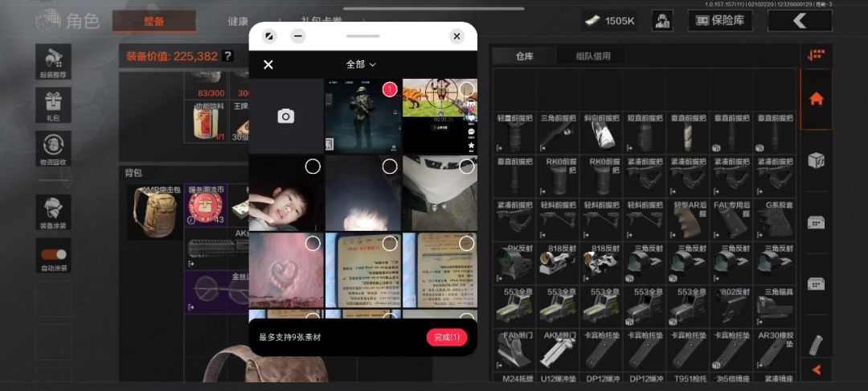Click the AMP突击包 backpack item
The image size is (868, 391).
pyautogui.click(x=155, y=212)
